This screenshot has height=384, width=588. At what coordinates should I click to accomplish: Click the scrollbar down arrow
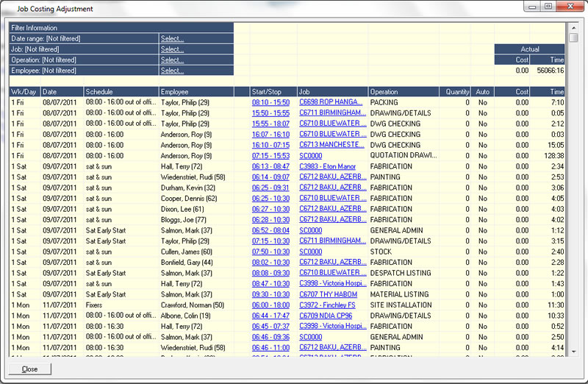click(573, 352)
